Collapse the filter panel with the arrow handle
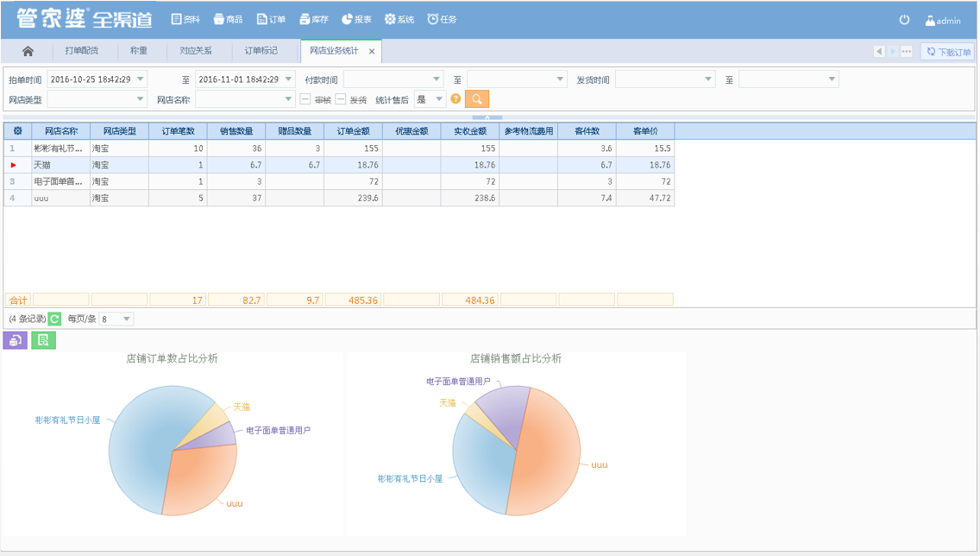980x556 pixels. 487,117
